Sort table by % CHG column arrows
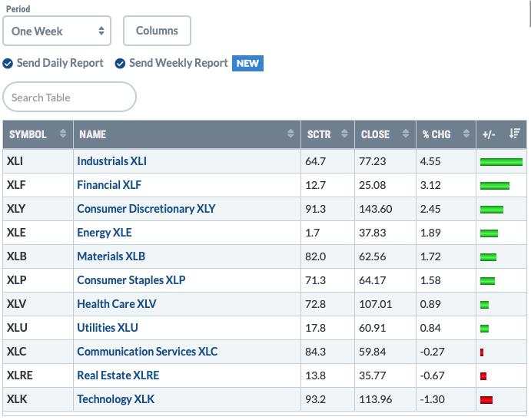Image resolution: width=531 pixels, height=420 pixels. click(466, 134)
